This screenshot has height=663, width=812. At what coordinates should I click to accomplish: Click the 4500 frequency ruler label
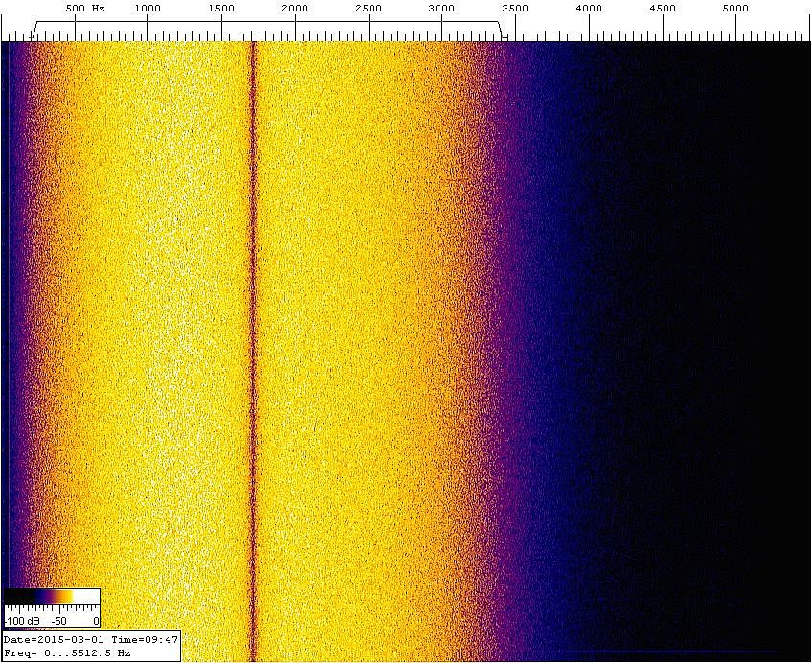[663, 9]
